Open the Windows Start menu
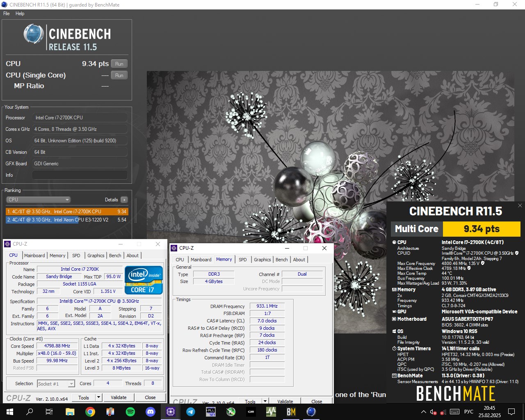525x420 pixels. tap(10, 412)
